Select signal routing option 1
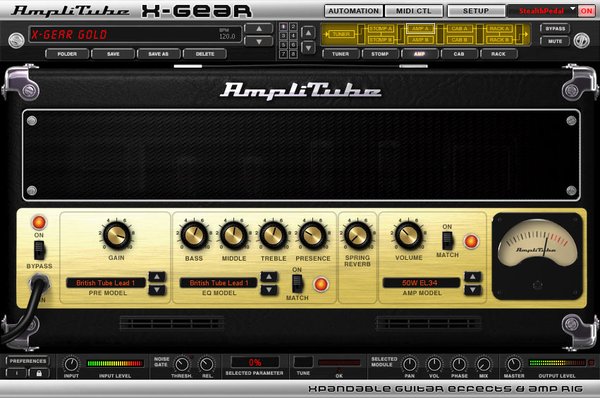 284,27
